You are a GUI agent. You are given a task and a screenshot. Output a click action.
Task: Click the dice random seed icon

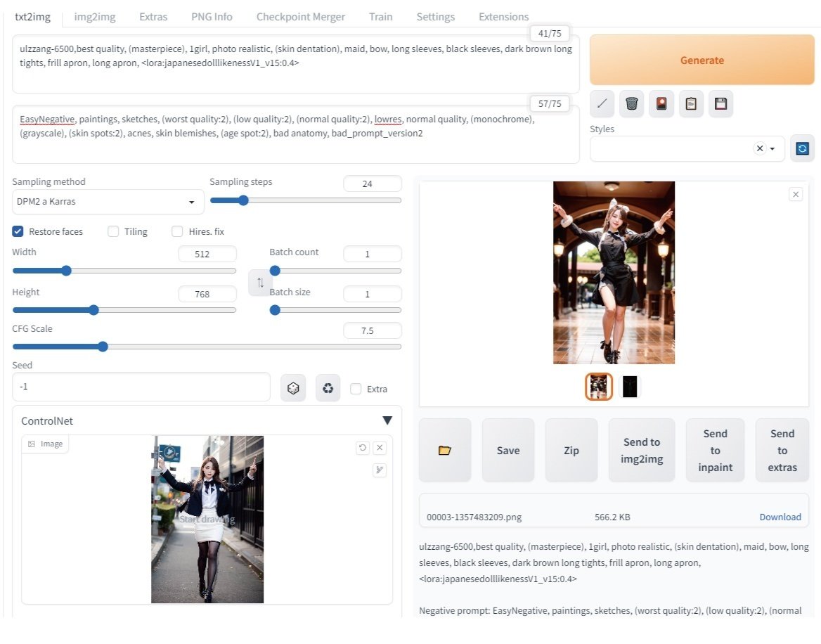point(293,388)
